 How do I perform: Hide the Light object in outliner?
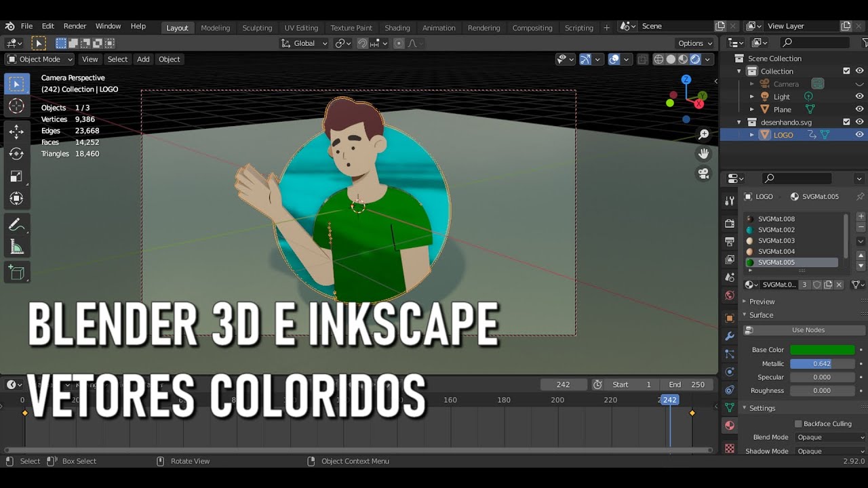click(859, 97)
